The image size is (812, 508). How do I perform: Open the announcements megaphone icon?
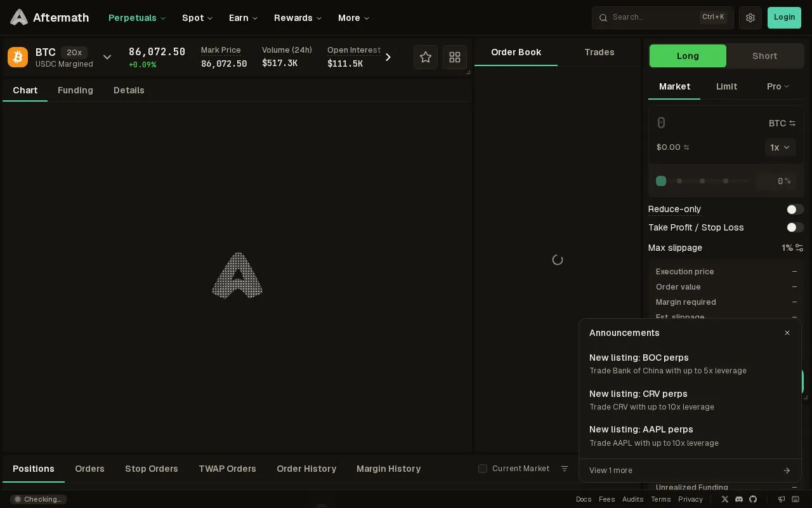click(x=782, y=499)
